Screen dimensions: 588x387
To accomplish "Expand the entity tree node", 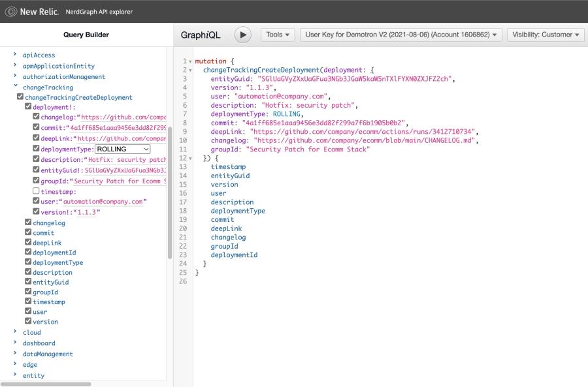I will [x=15, y=375].
